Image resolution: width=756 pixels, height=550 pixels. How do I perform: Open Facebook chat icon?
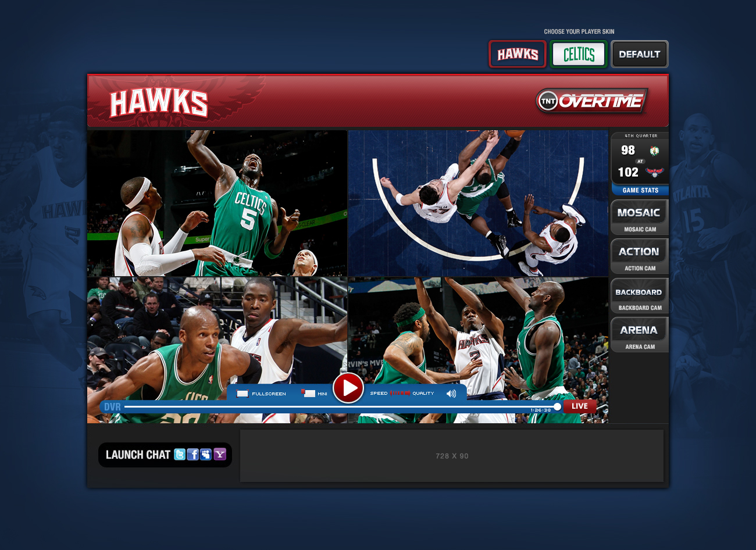(x=192, y=455)
